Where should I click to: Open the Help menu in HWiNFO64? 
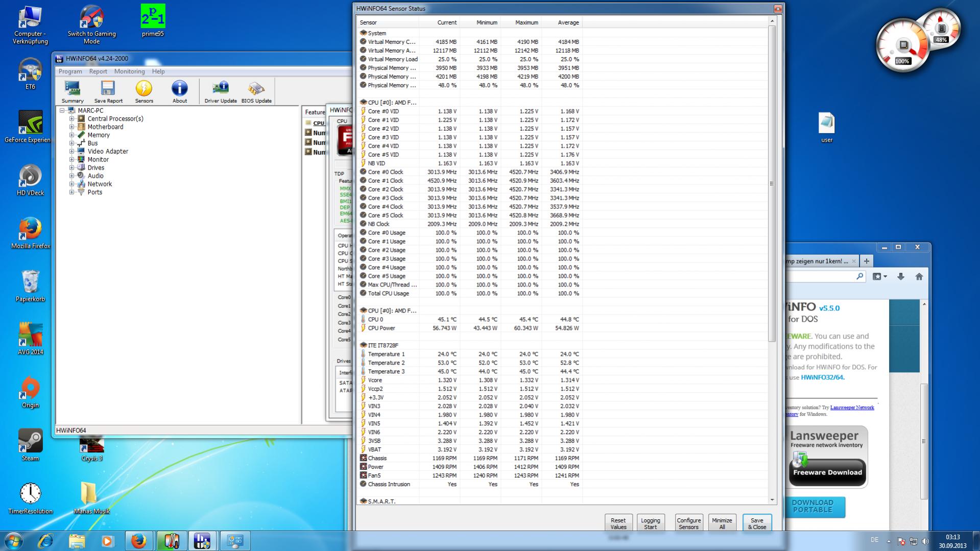tap(158, 71)
